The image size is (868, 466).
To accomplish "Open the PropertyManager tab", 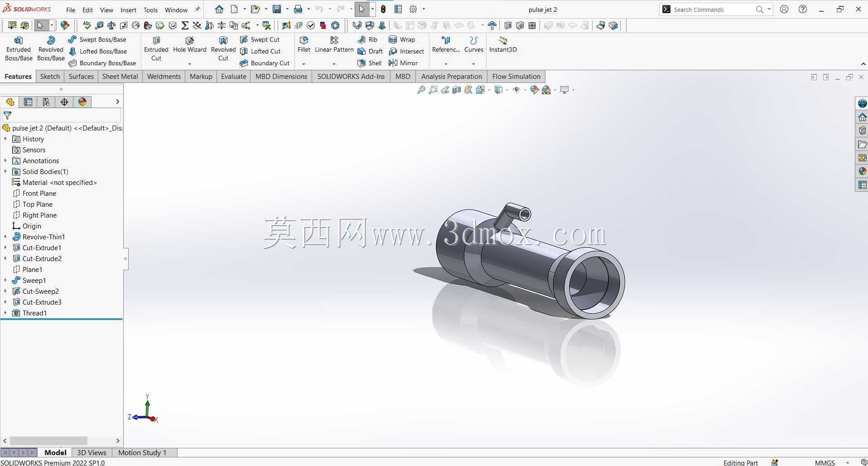I will click(28, 102).
